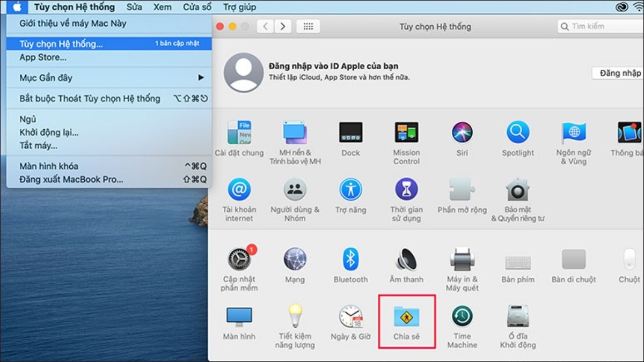This screenshot has width=644, height=362.
Task: Click the yellow minimize window button
Action: pyautogui.click(x=232, y=26)
